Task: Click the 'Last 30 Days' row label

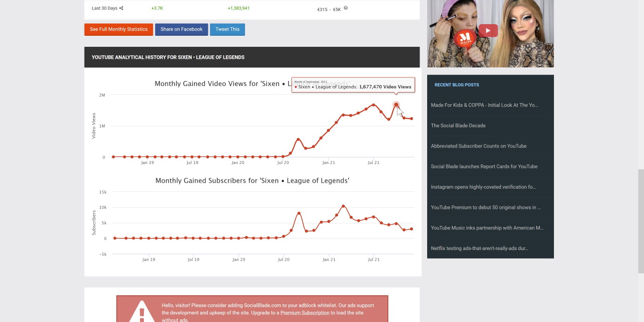Action: click(105, 8)
